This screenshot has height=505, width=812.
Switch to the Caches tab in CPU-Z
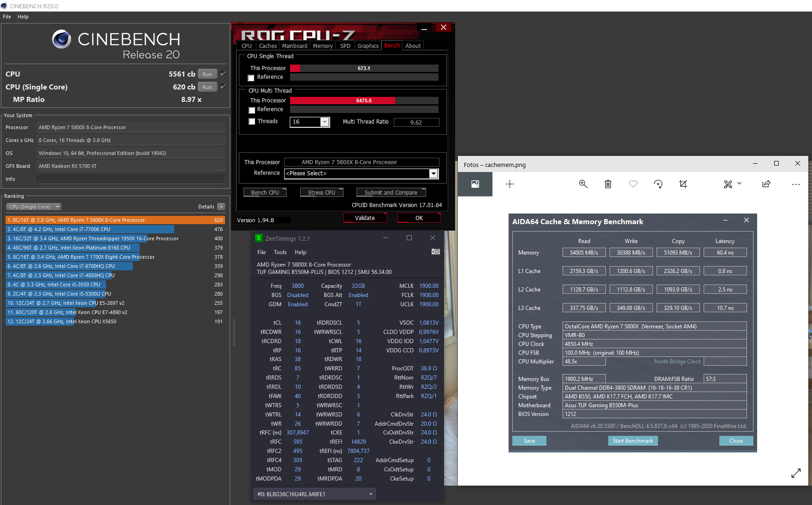[x=268, y=46]
